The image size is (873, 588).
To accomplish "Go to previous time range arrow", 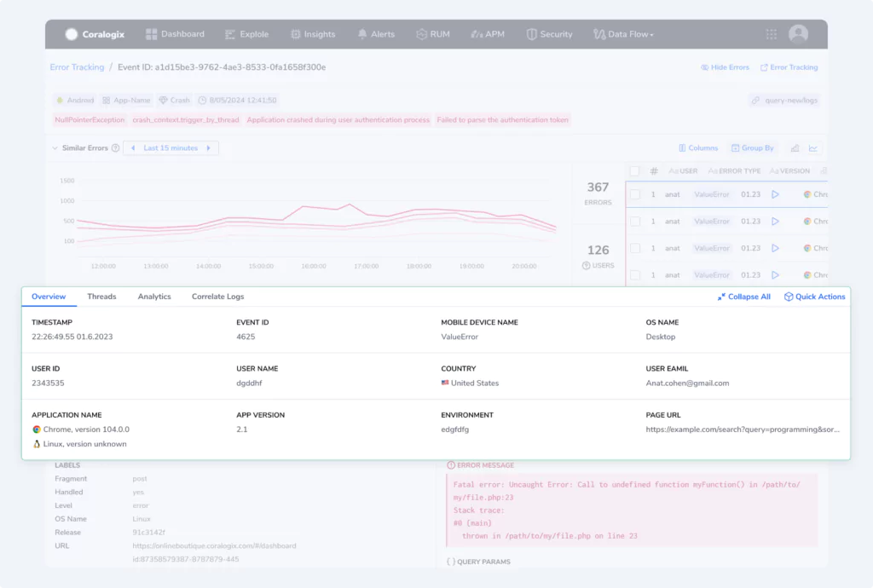I will 133,148.
